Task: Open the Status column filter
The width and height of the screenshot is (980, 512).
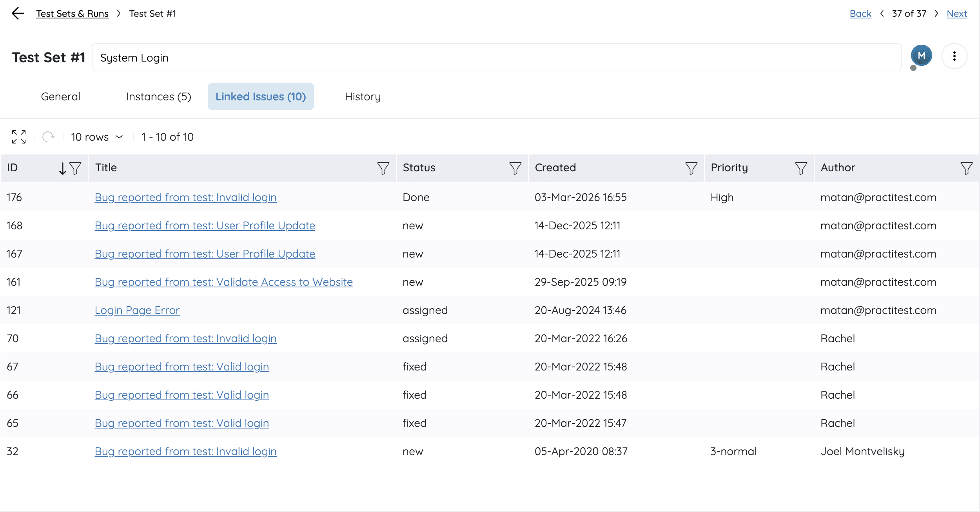Action: [x=515, y=168]
